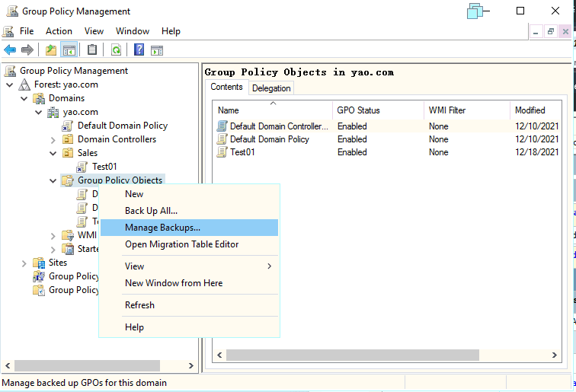Click the Properties clipboard icon in the toolbar
The image size is (576, 392).
[x=92, y=50]
